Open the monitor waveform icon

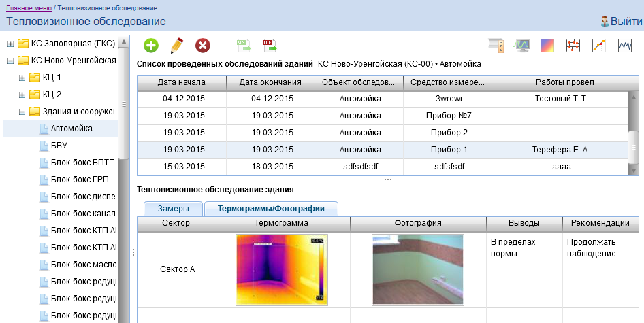coord(522,45)
